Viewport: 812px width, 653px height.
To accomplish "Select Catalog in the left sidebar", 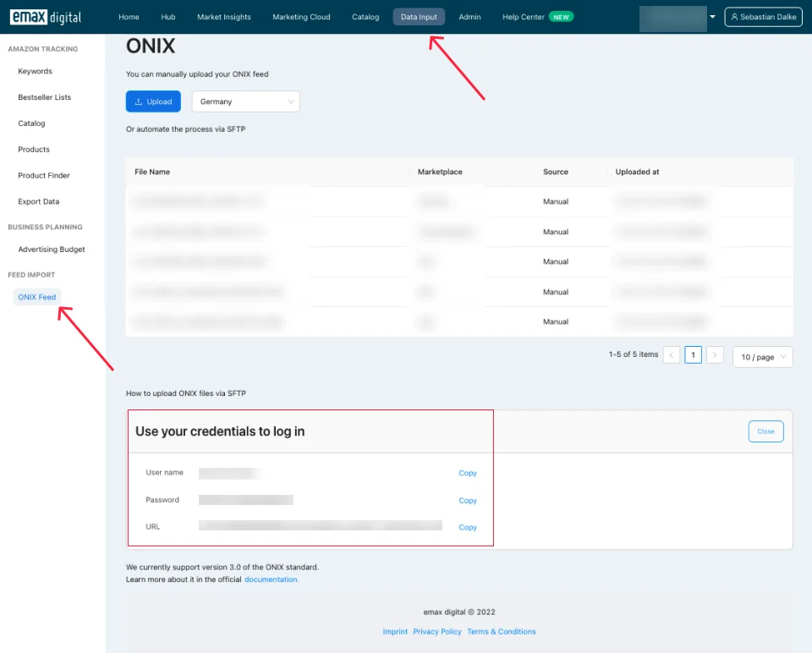I will click(x=31, y=123).
